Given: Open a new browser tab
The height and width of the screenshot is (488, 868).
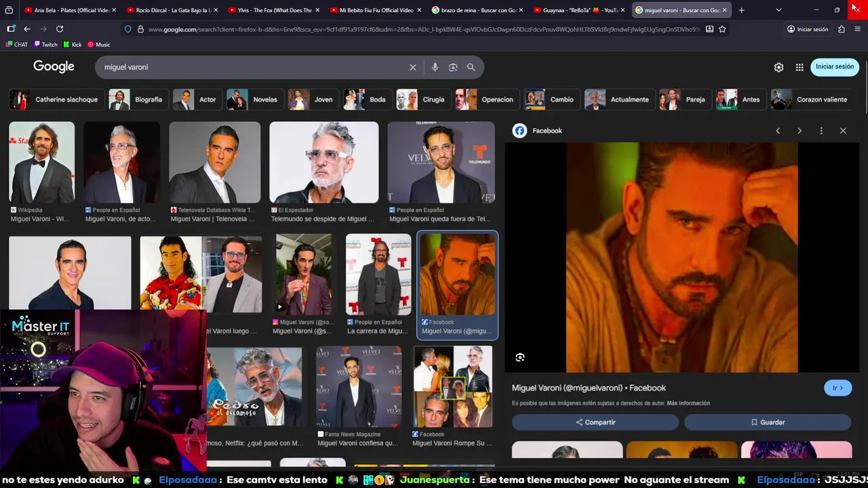Looking at the screenshot, I should pos(741,10).
